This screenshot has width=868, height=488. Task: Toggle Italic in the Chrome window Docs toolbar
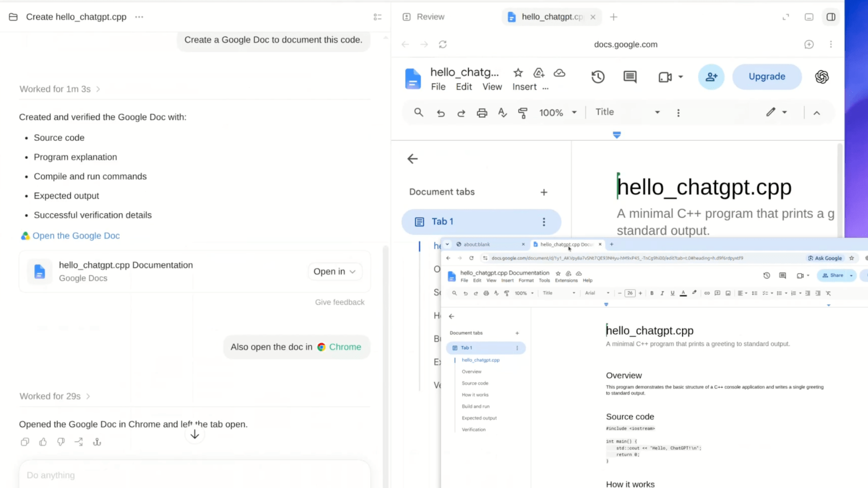point(662,293)
